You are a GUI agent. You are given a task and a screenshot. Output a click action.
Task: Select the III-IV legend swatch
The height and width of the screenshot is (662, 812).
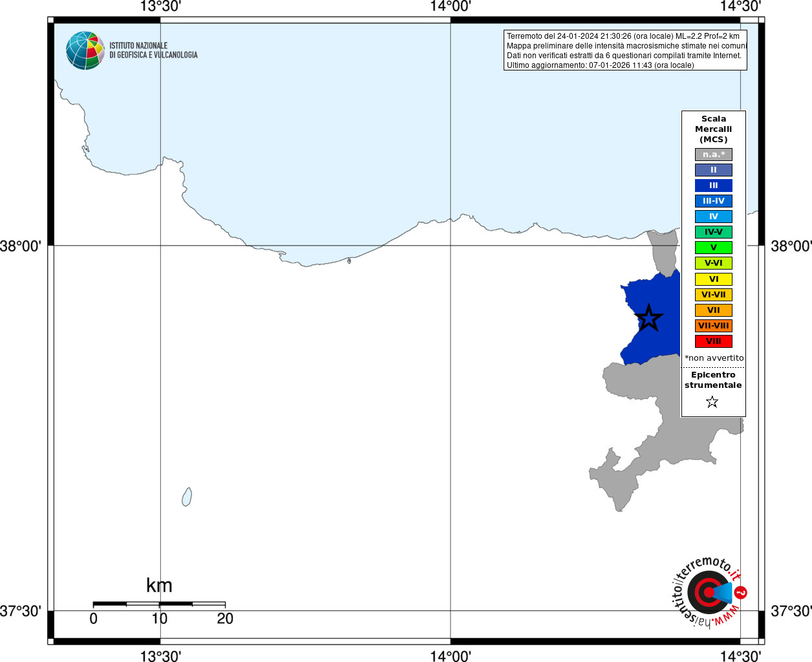point(714,201)
